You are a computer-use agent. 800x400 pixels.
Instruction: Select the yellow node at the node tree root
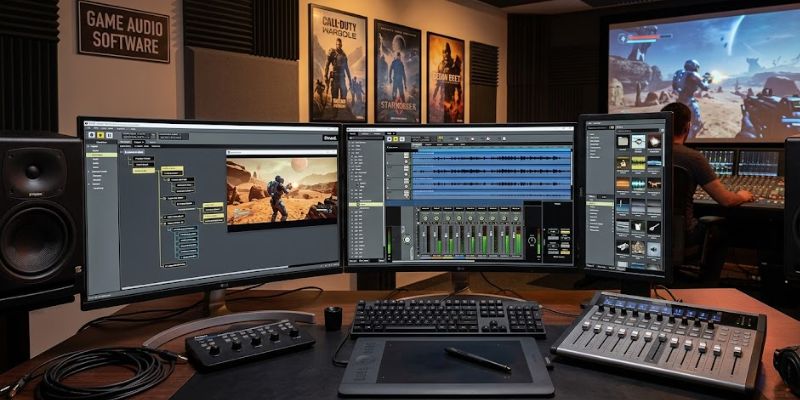(x=144, y=170)
